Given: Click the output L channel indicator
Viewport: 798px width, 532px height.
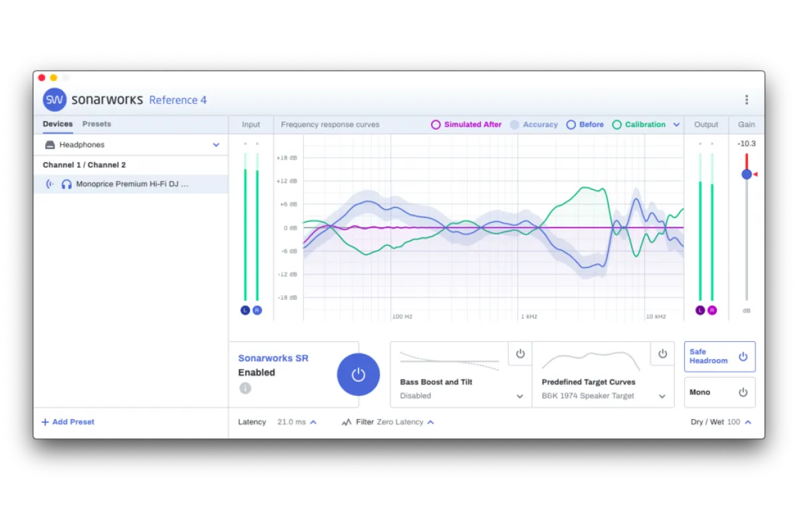Looking at the screenshot, I should tap(700, 310).
